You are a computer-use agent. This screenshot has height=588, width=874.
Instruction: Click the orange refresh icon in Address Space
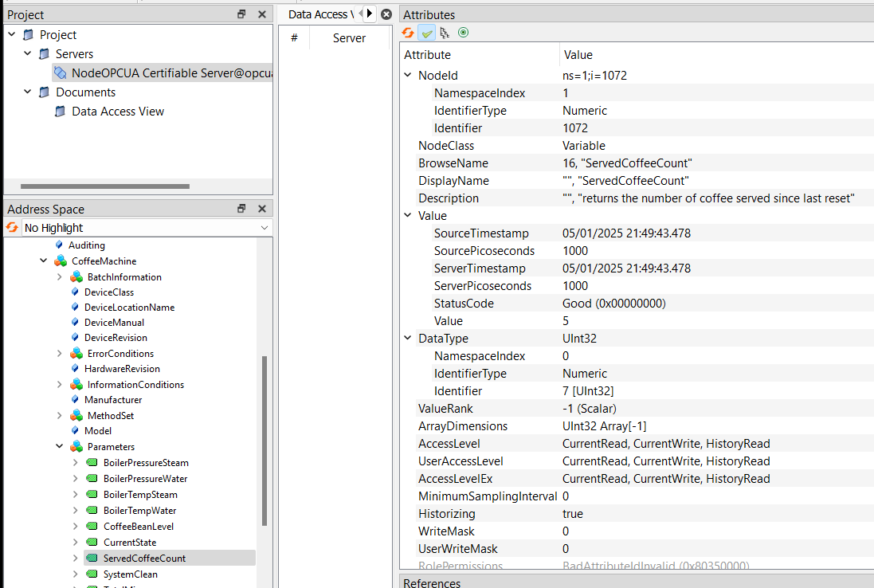point(12,228)
